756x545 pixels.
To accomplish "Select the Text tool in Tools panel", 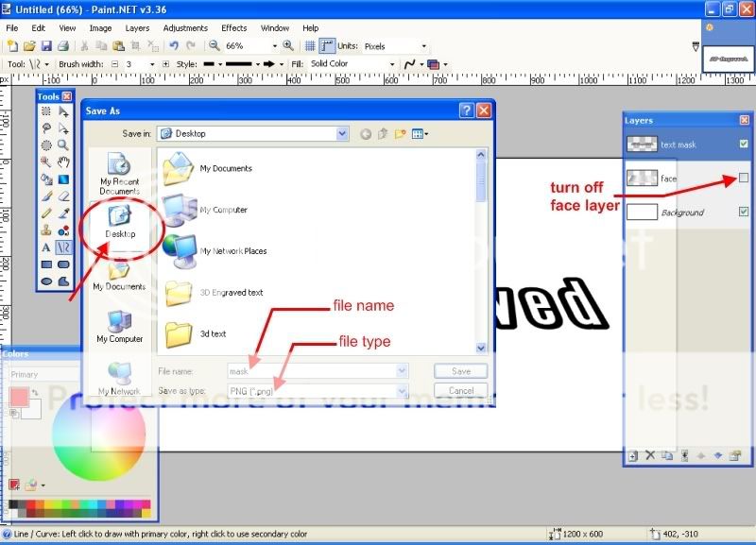I will pos(46,247).
